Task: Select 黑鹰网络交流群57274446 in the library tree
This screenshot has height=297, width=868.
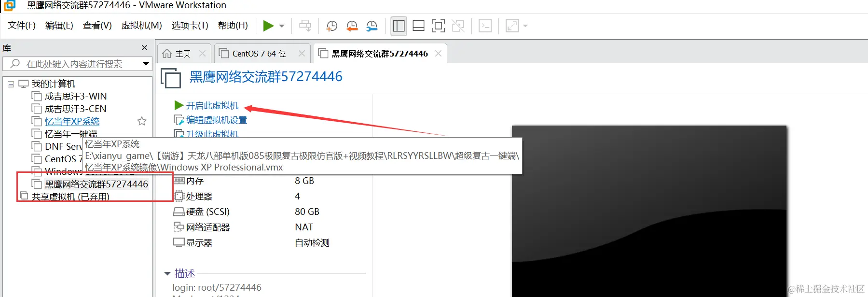Action: 96,184
